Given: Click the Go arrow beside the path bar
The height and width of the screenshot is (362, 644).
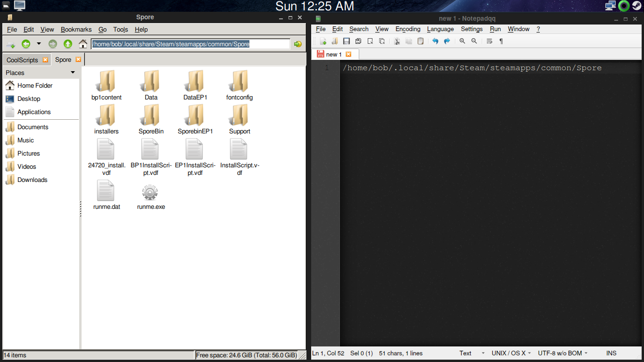Looking at the screenshot, I should tap(297, 44).
